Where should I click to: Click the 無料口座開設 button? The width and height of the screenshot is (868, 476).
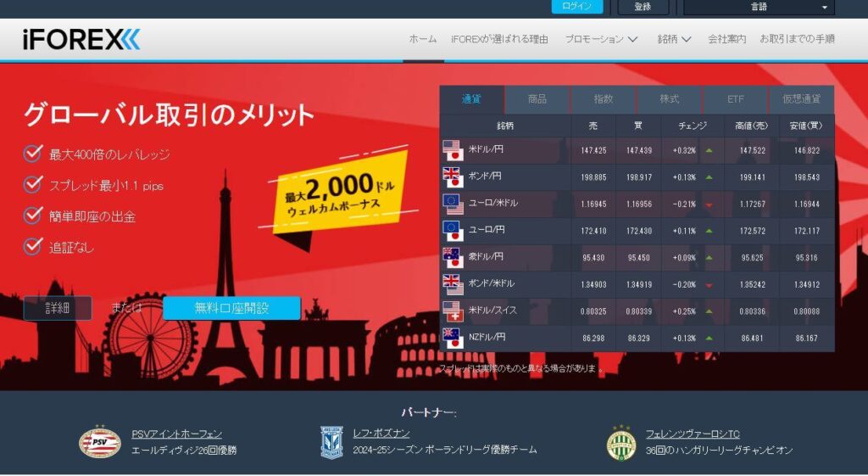232,308
